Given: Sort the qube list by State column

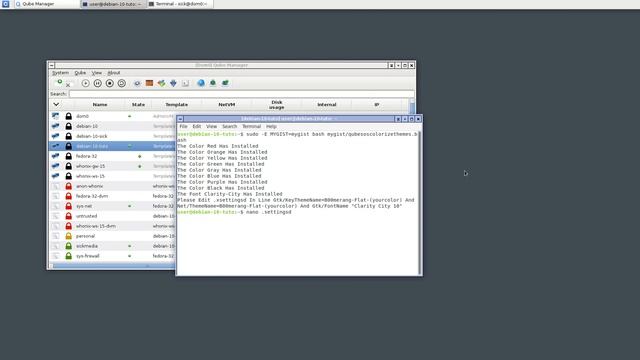Looking at the screenshot, I should [138, 105].
